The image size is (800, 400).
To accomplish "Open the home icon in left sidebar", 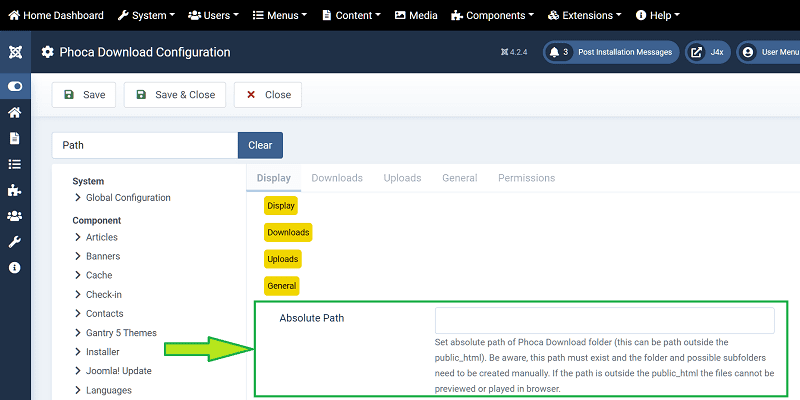I will [15, 113].
